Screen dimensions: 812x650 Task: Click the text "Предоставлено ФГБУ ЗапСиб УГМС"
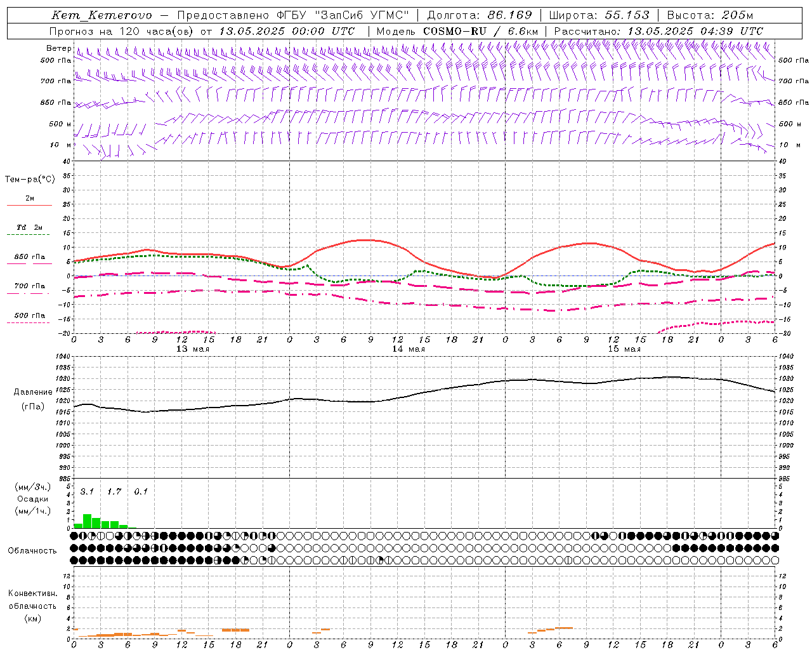coord(294,15)
